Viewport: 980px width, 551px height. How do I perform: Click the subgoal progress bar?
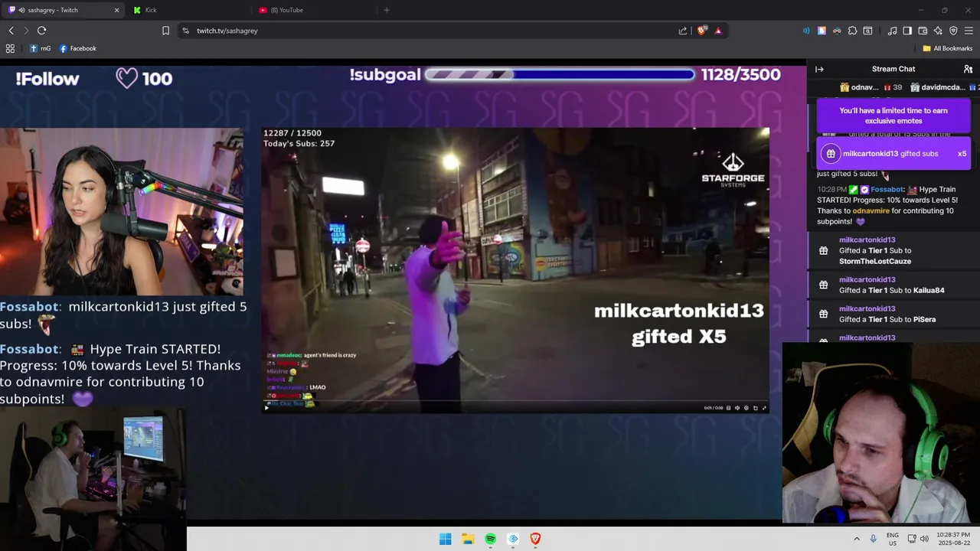coord(560,74)
